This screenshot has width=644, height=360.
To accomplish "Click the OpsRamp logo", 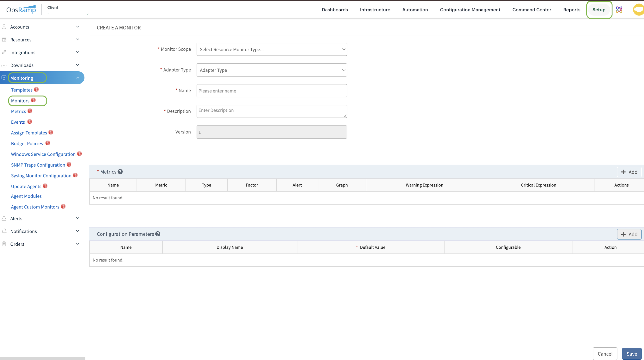I will [21, 9].
